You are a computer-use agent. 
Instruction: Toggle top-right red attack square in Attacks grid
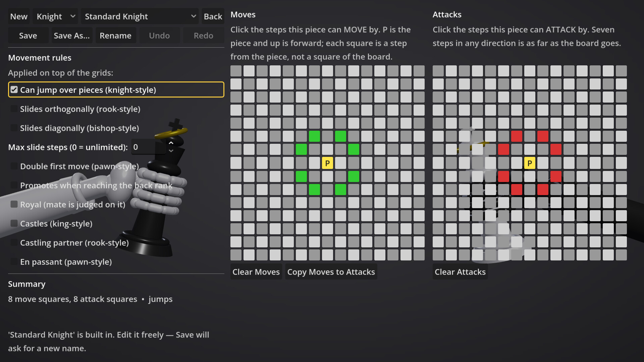(543, 136)
